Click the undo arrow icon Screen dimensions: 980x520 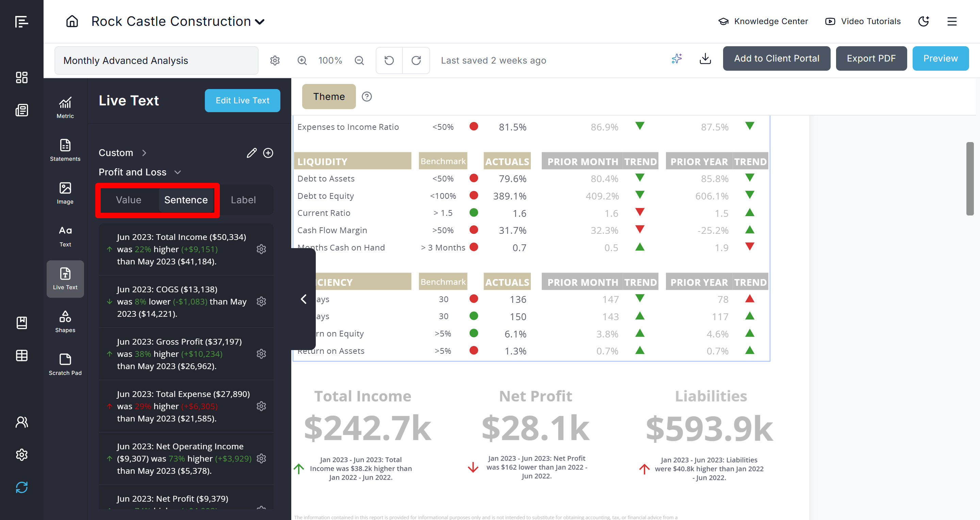click(x=389, y=60)
